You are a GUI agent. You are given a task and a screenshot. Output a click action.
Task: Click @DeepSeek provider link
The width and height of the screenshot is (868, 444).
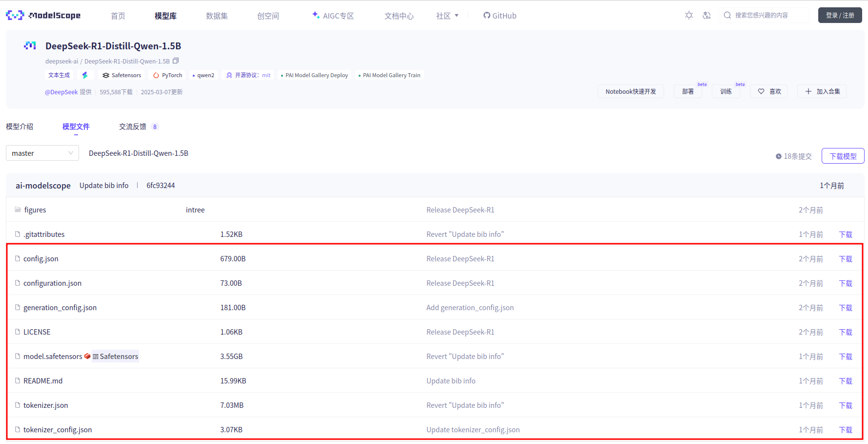point(61,92)
